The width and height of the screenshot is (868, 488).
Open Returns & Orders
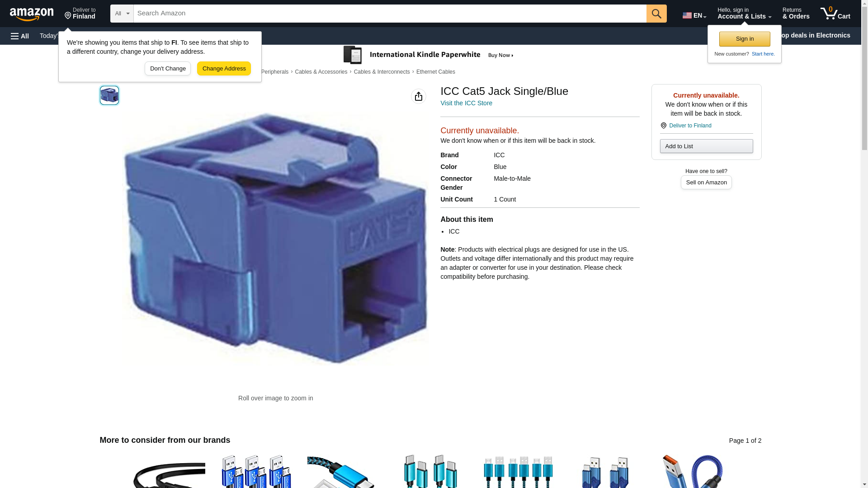(796, 14)
